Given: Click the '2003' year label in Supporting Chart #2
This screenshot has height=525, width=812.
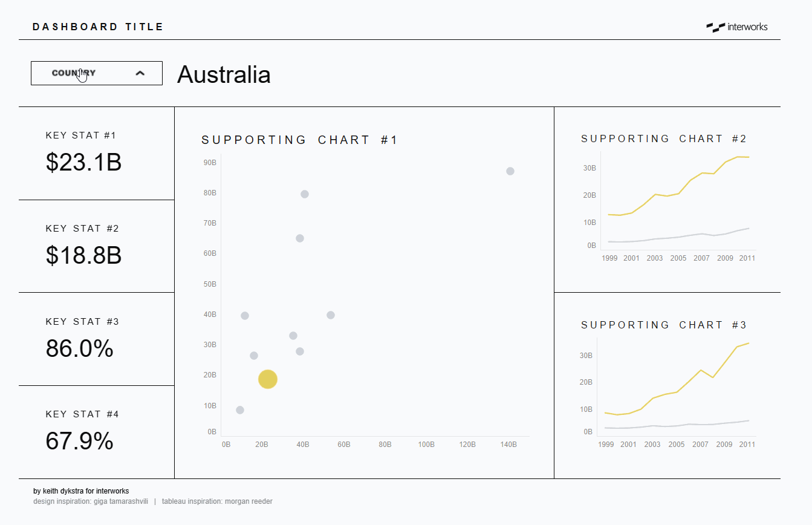Looking at the screenshot, I should [x=655, y=258].
